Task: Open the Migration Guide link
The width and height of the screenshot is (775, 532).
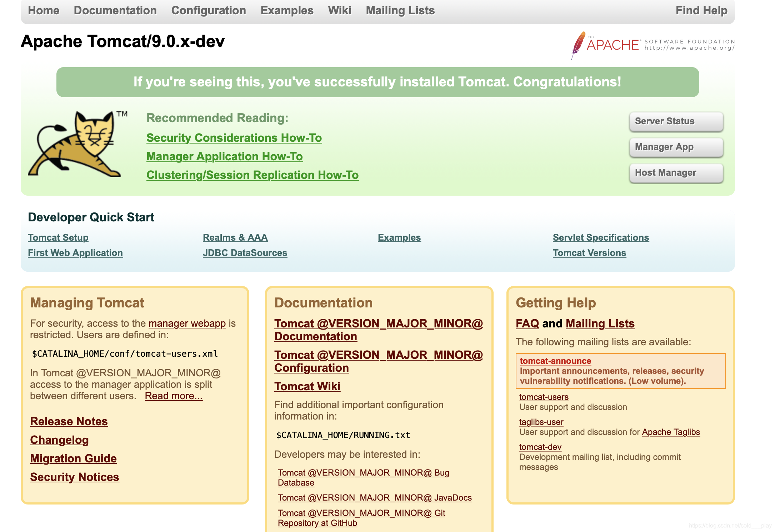Action: click(x=74, y=458)
